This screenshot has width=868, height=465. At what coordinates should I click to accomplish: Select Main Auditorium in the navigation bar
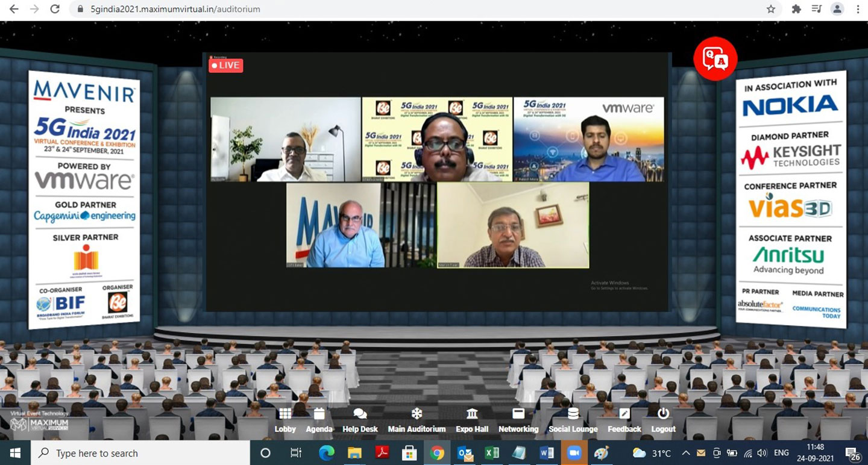(417, 420)
